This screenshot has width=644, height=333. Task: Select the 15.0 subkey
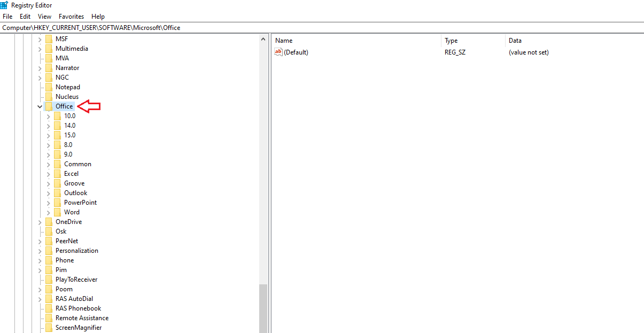click(x=70, y=135)
